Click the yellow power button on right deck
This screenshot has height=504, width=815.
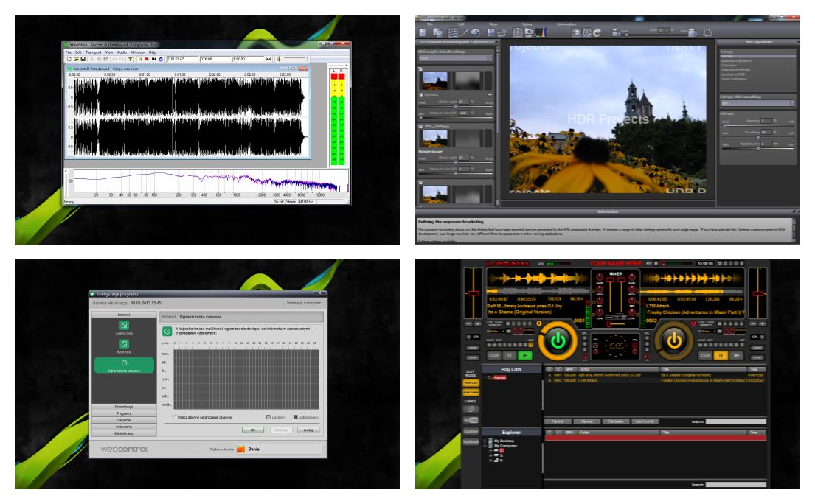[674, 341]
